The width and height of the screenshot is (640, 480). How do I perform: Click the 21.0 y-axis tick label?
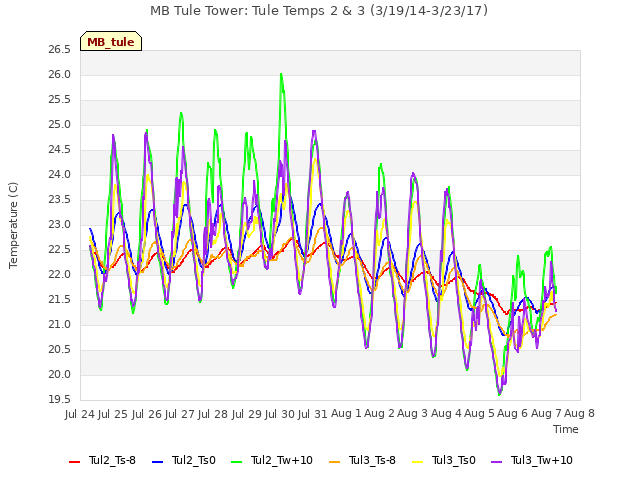pyautogui.click(x=60, y=325)
